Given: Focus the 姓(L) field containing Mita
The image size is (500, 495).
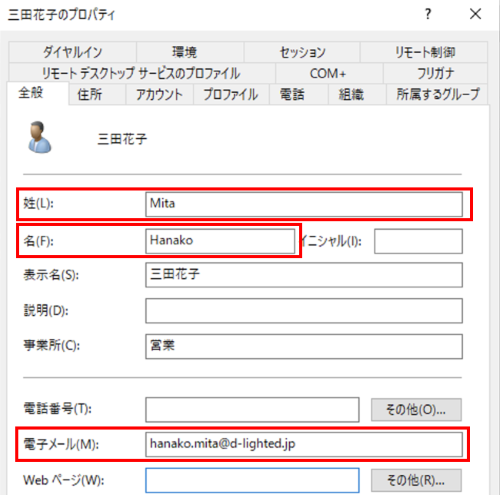Looking at the screenshot, I should point(304,204).
